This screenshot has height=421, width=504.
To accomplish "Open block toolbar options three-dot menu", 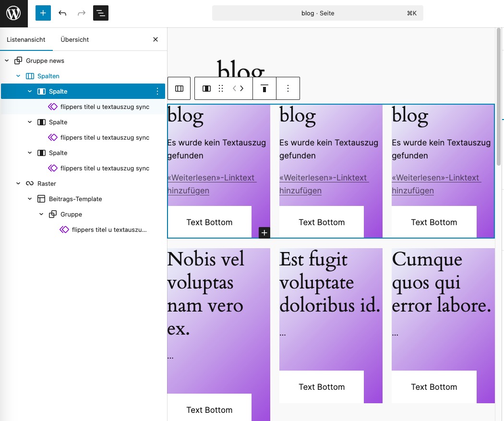I will 288,88.
